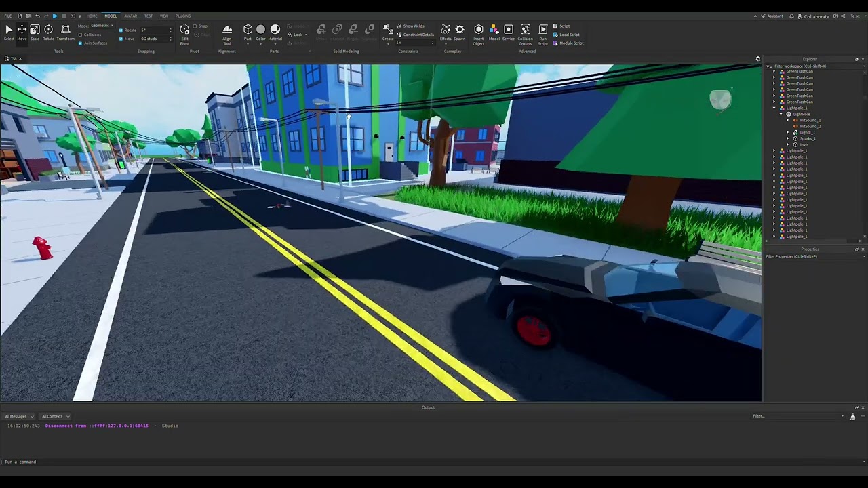Click the Model button in Advanced

(x=494, y=33)
